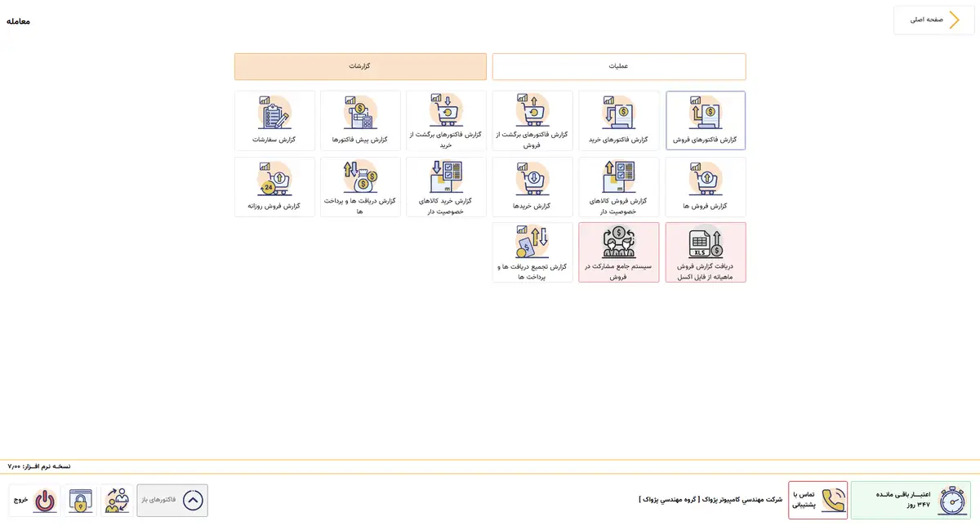The height and width of the screenshot is (526, 980).
Task: Switch to the عملیات (Operations) tab
Action: coord(619,67)
